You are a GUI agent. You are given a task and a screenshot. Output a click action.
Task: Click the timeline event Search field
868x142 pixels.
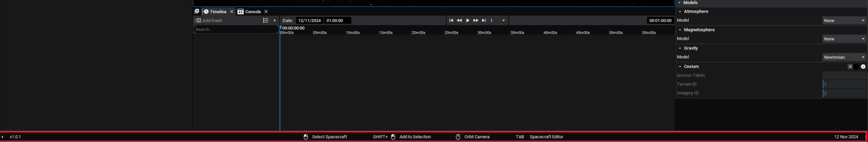point(236,30)
